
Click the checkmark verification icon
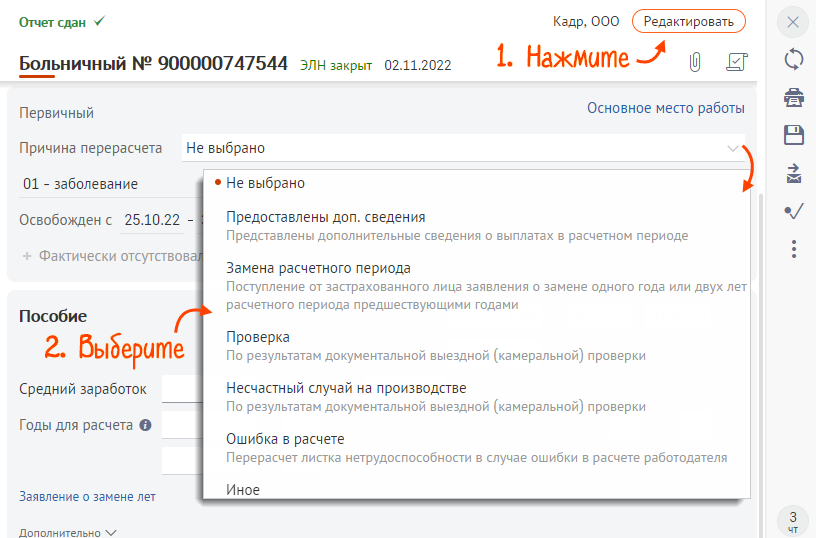(x=794, y=211)
